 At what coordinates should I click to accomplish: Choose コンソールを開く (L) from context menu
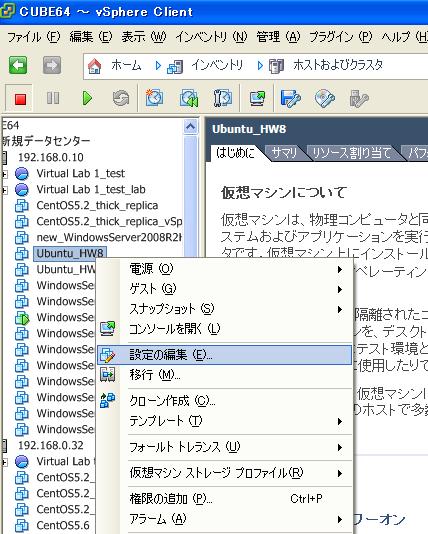click(224, 329)
